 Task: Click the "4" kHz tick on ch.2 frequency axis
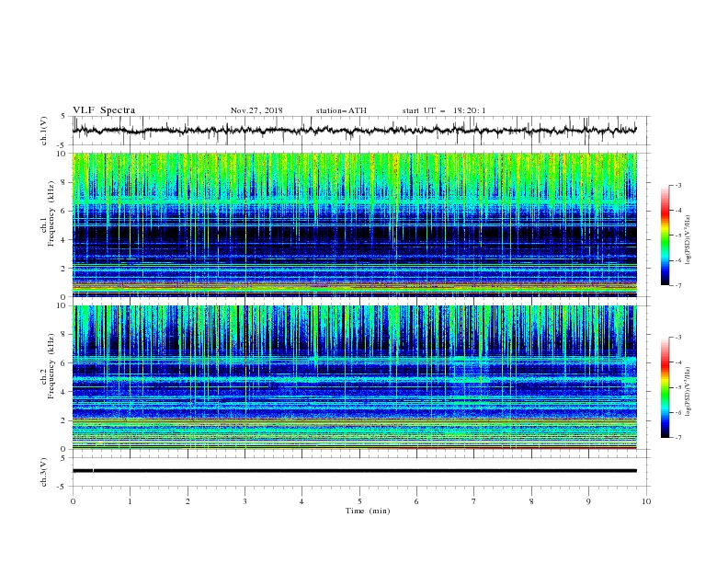pyautogui.click(x=64, y=392)
